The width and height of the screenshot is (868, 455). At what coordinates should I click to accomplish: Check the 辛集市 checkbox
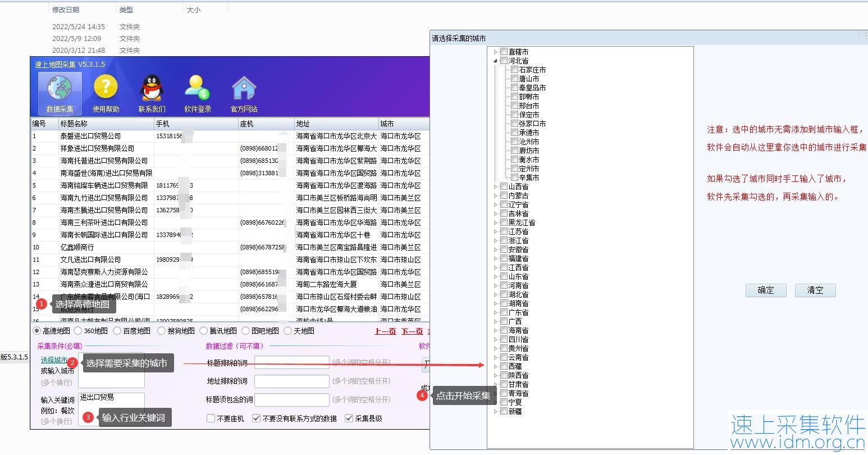coord(514,178)
